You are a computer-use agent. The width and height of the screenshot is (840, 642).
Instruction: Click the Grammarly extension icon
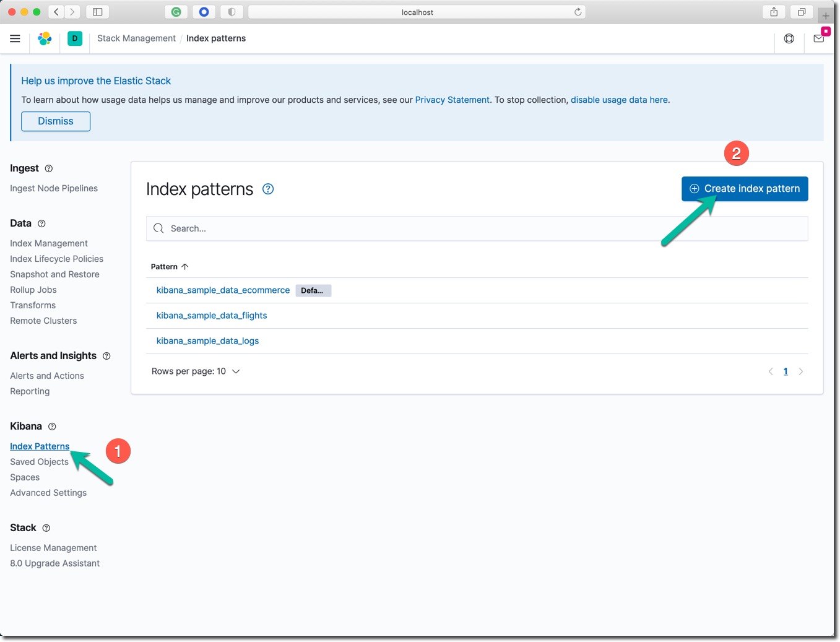pos(176,12)
